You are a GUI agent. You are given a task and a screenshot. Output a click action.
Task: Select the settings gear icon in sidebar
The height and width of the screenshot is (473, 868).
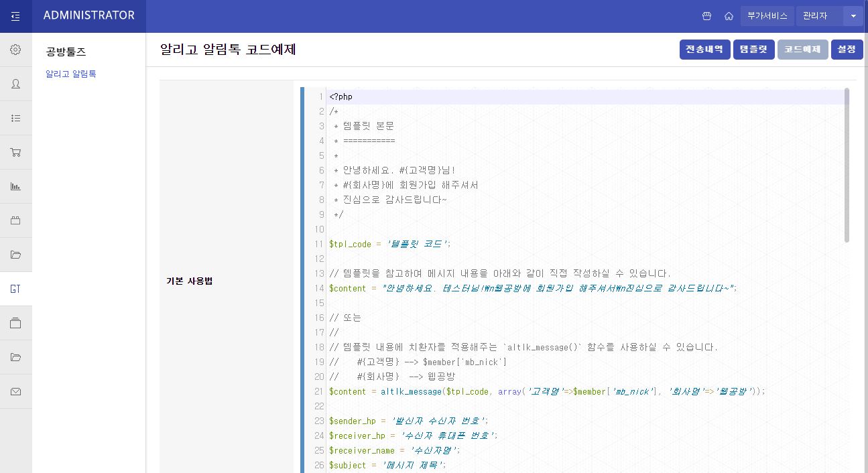(15, 49)
